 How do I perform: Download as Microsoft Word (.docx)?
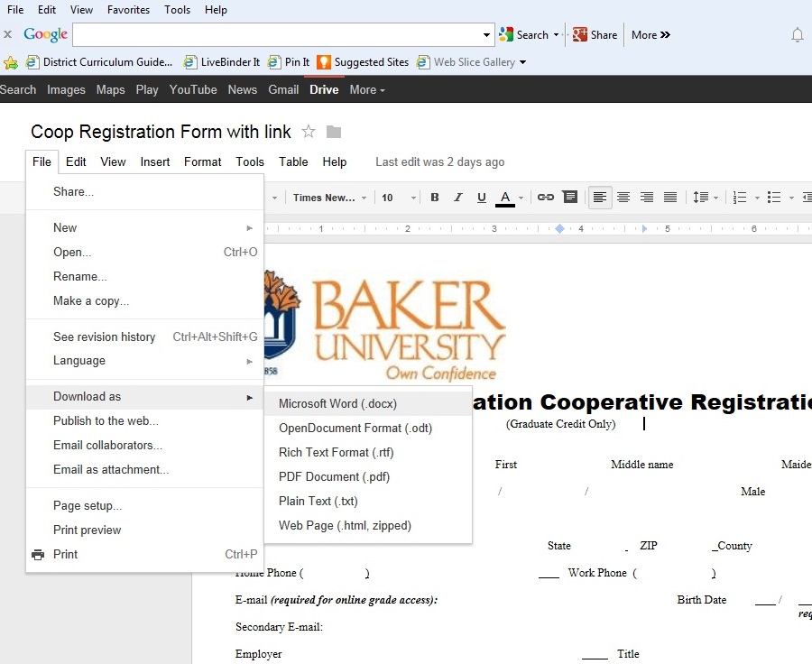368,404
